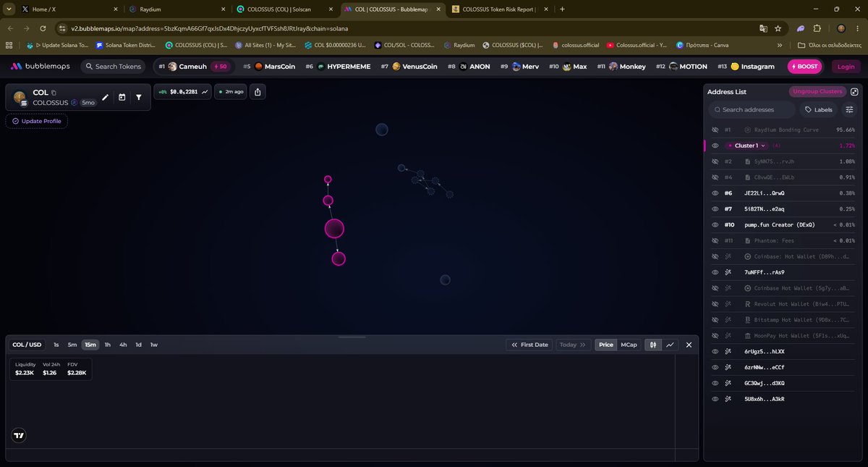This screenshot has height=467, width=868.
Task: Bookmark this page with star icon
Action: [778, 28]
